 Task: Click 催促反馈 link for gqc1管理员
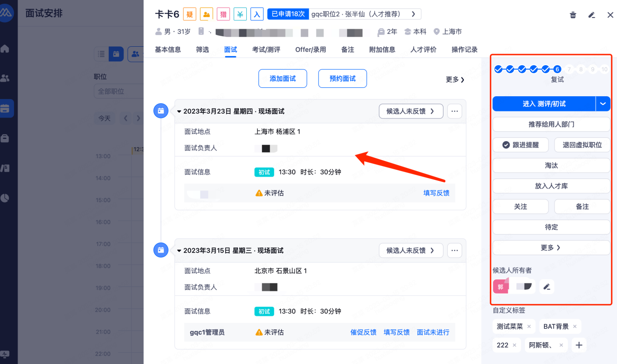[x=363, y=332]
